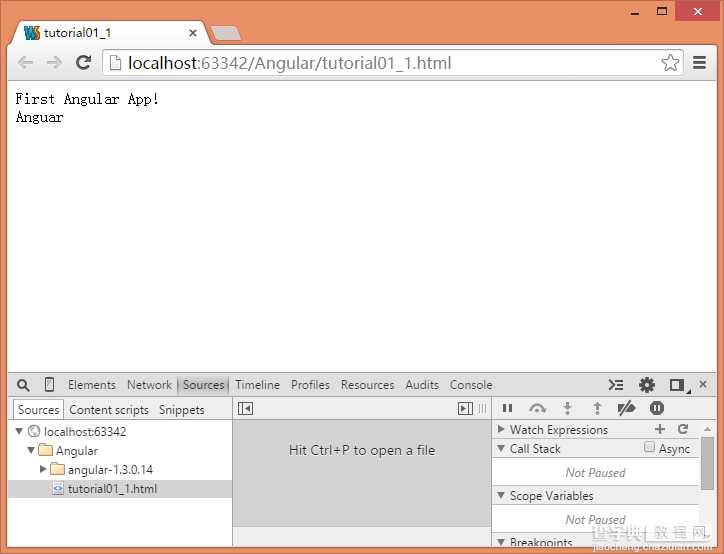Pause script execution
724x554 pixels.
click(x=507, y=408)
